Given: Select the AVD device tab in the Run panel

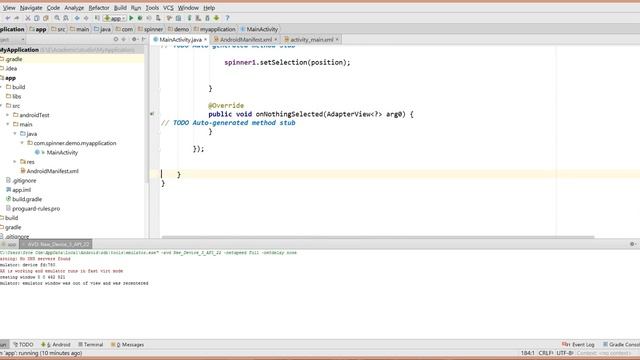Looking at the screenshot, I should point(56,244).
